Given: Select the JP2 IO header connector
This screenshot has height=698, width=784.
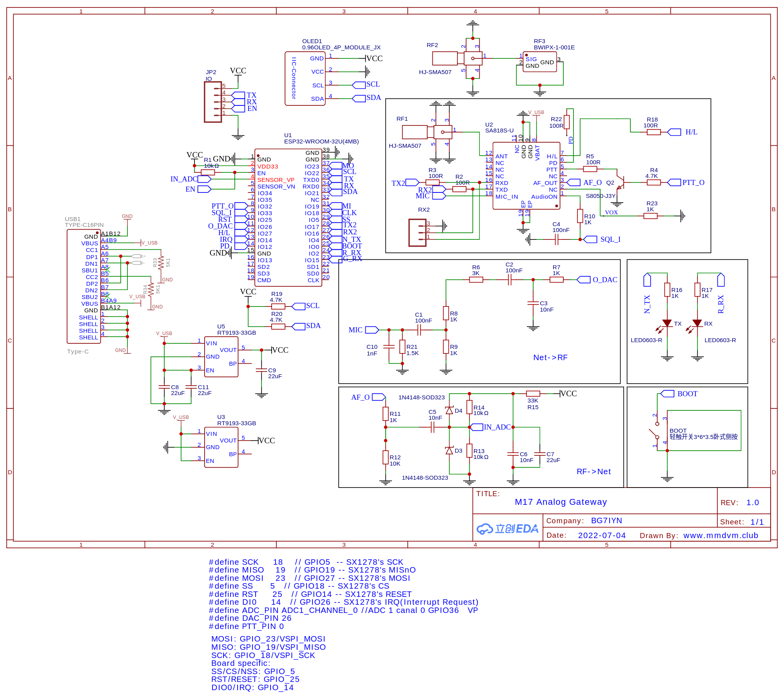Looking at the screenshot, I should pos(213,102).
